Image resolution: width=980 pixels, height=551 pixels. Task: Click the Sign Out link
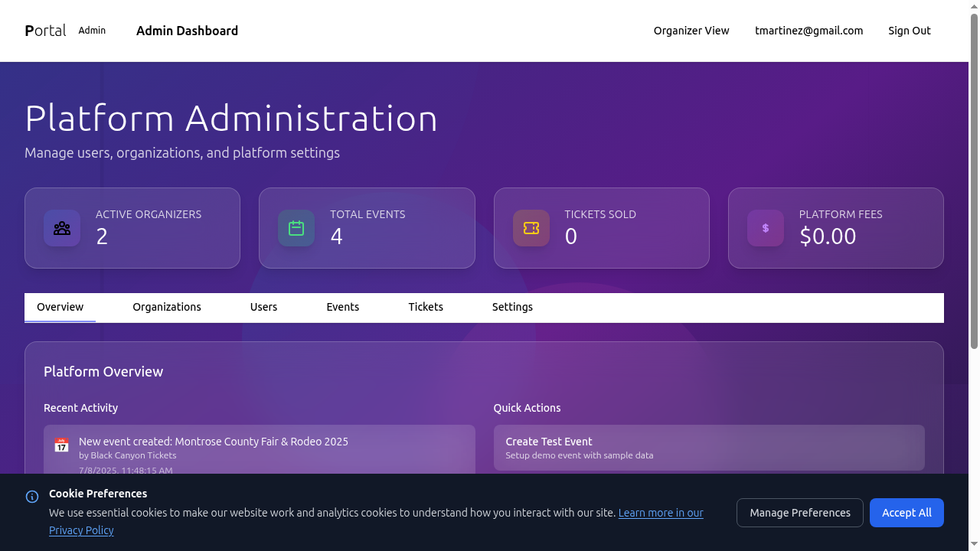coord(909,31)
